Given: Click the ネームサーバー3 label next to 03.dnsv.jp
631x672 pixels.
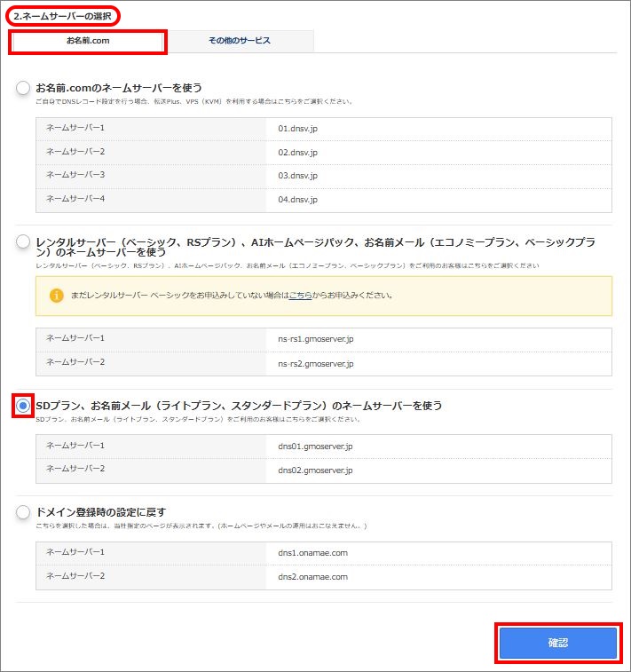Looking at the screenshot, I should [x=75, y=175].
